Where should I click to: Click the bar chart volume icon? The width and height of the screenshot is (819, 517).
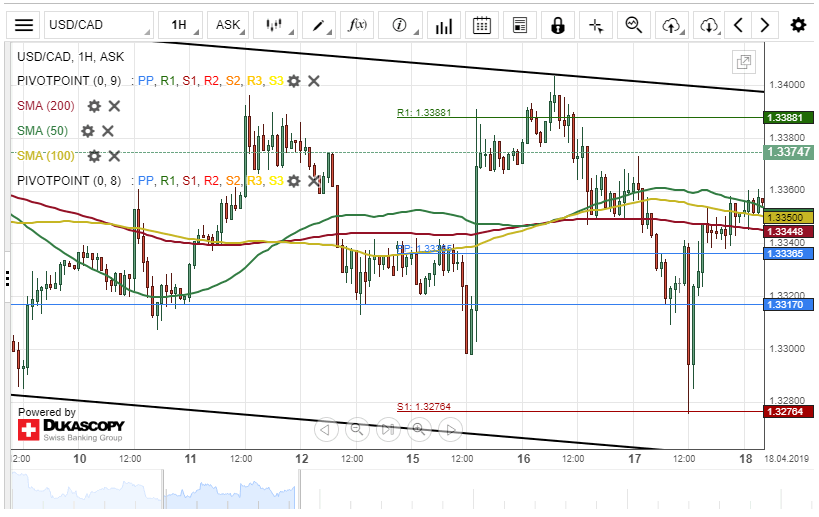coord(443,25)
